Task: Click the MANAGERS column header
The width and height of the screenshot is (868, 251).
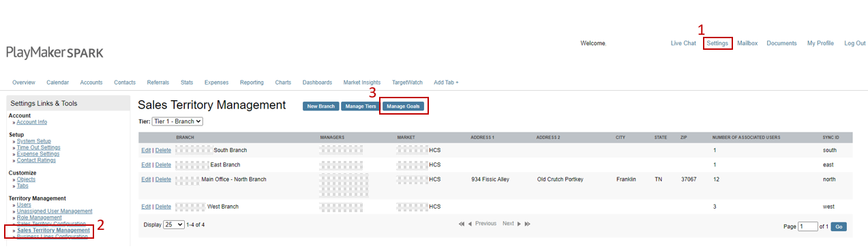Action: point(332,137)
